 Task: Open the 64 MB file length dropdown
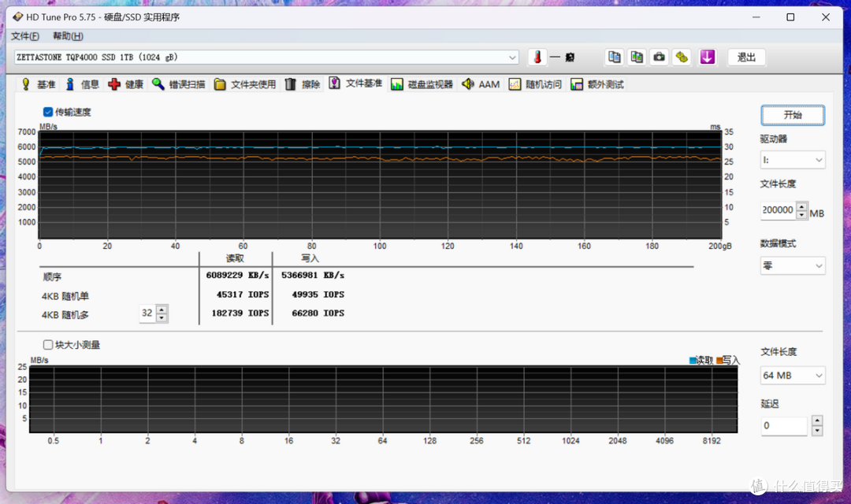pos(793,376)
